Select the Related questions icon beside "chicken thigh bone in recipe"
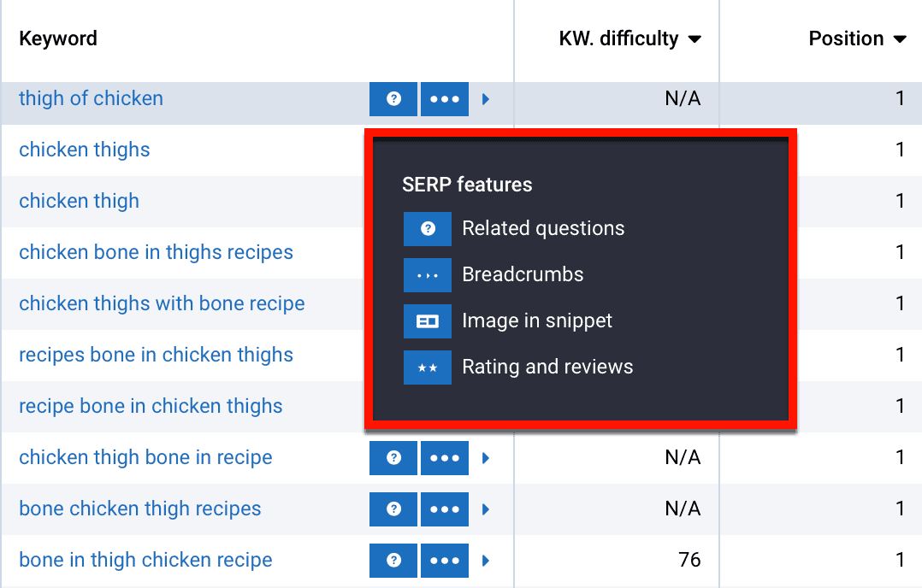The width and height of the screenshot is (922, 588). (393, 457)
